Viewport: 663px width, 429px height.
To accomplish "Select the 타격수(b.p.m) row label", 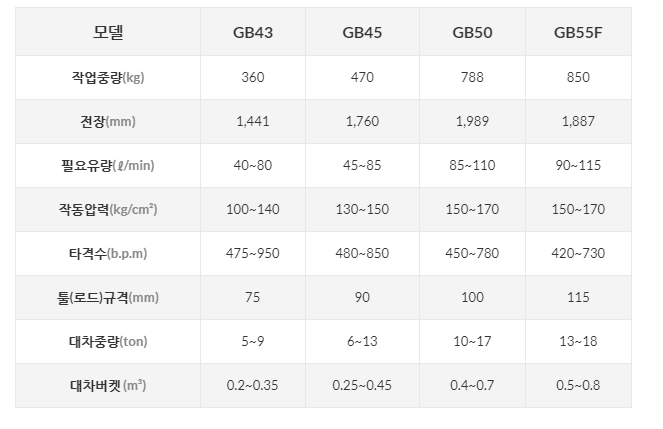I will click(108, 253).
